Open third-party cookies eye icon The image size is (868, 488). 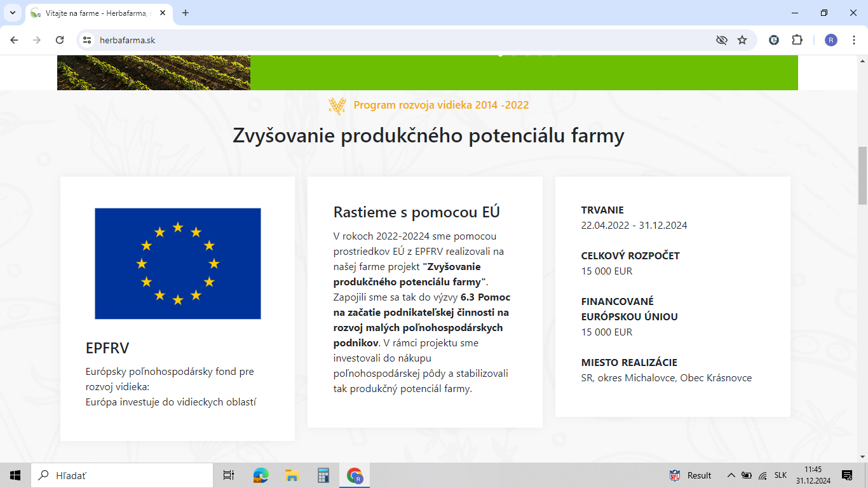tap(721, 40)
